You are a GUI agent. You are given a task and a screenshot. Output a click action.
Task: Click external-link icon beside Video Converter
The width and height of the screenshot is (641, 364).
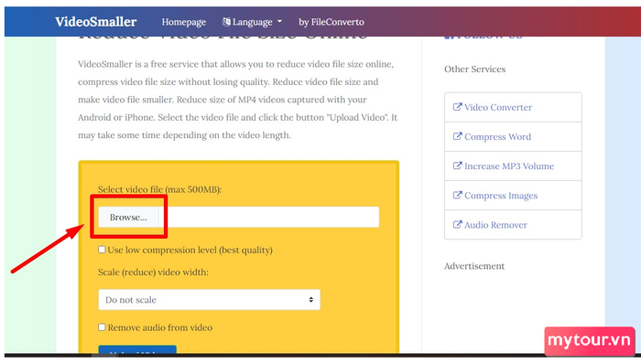[x=457, y=107]
